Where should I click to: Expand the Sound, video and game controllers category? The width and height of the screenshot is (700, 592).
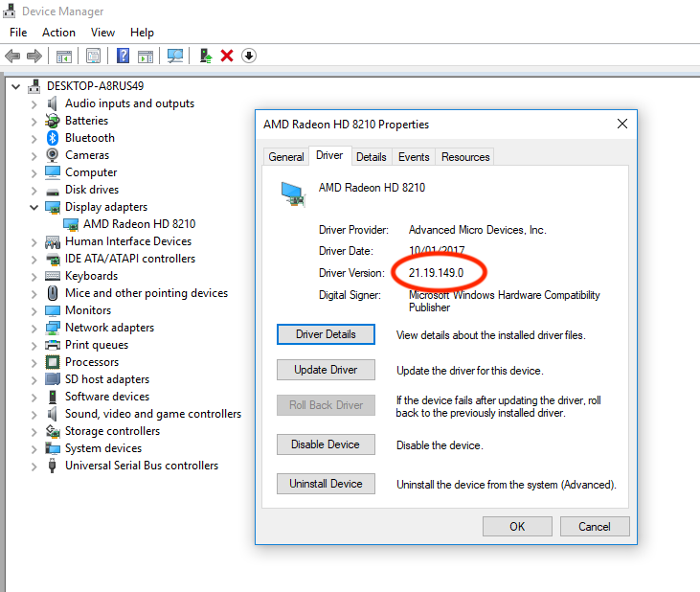click(34, 415)
